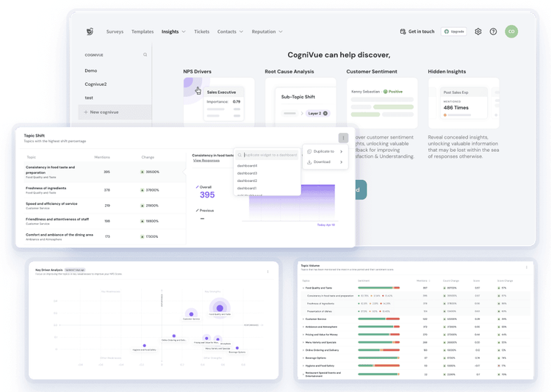Click the Customer Sentiment preview card

[x=382, y=103]
